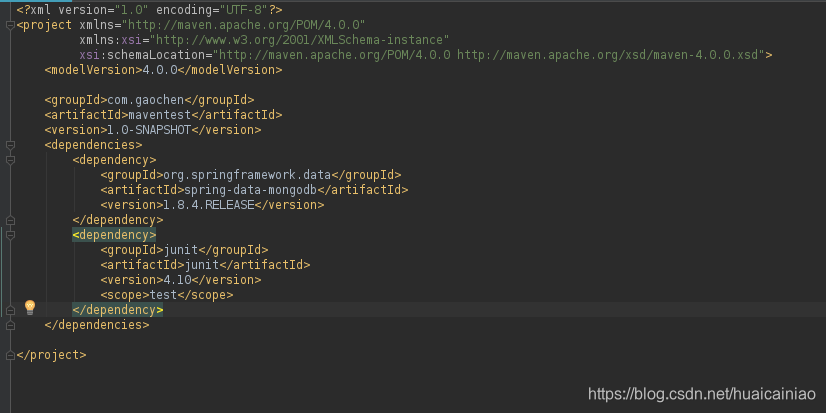Click the 4.10 version text
This screenshot has height=413, width=826.
tap(177, 280)
